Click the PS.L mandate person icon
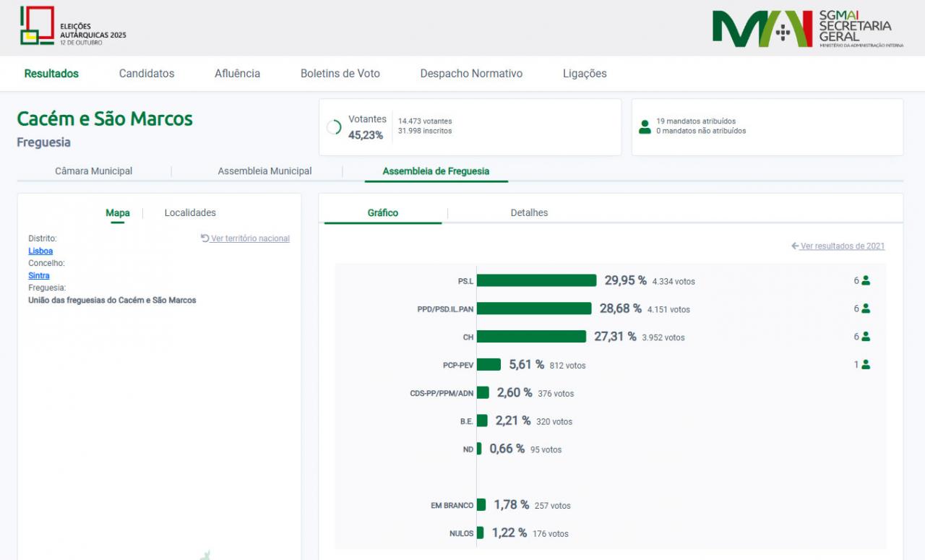The width and height of the screenshot is (925, 560). tap(866, 281)
